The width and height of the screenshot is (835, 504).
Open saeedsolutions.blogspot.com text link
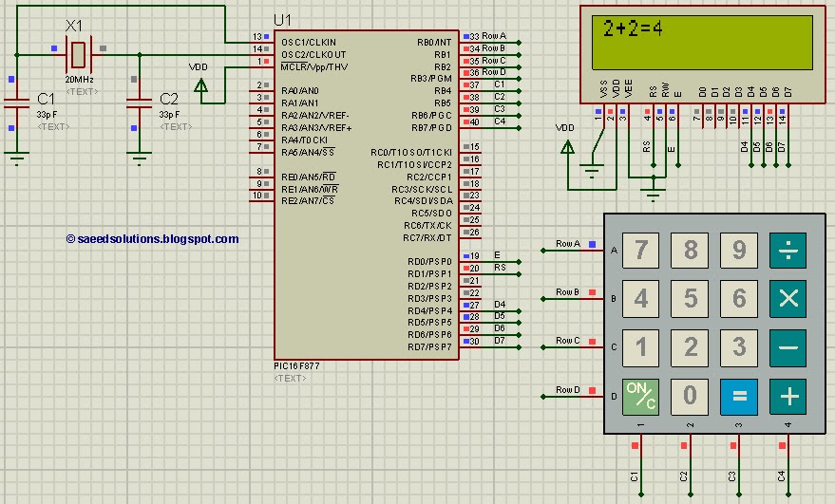(152, 239)
